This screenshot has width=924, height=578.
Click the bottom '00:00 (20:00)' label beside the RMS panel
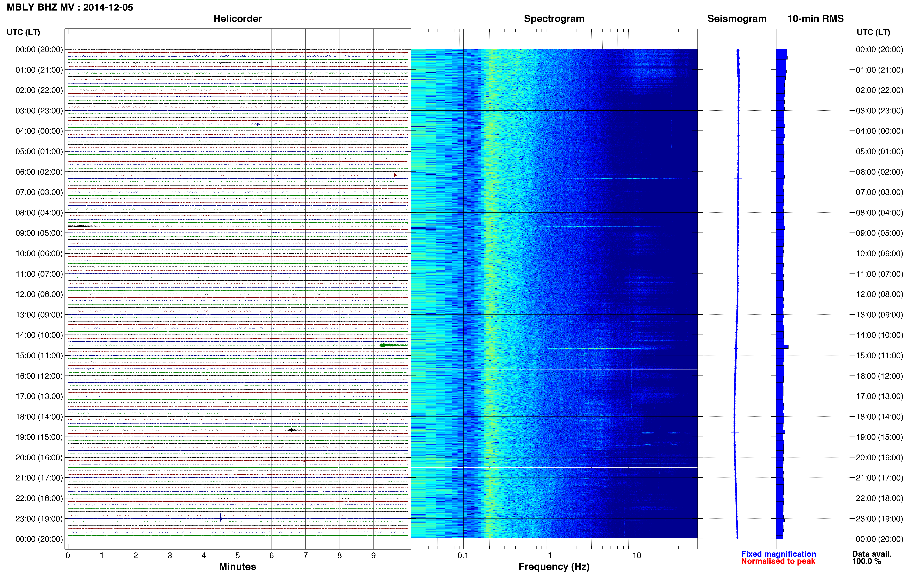879,539
